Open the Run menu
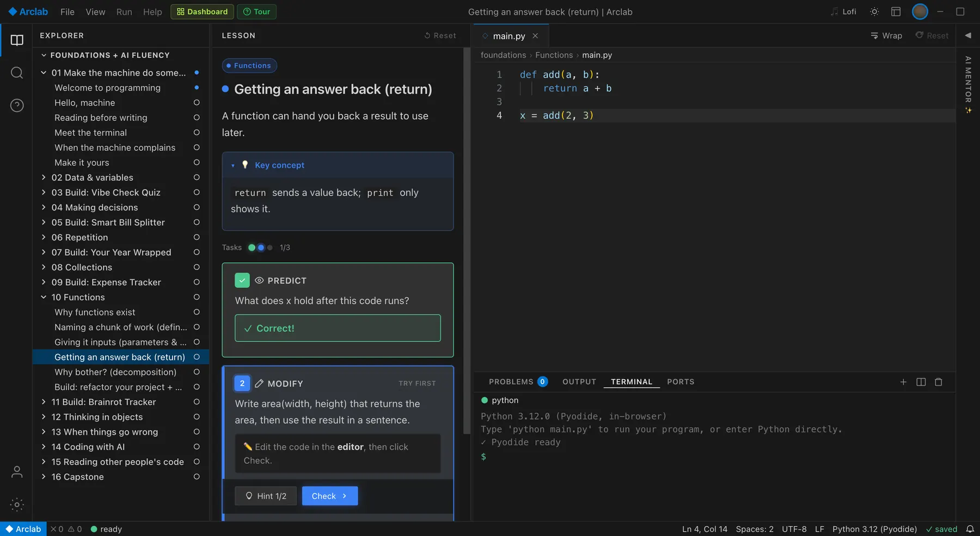Viewport: 980px width, 536px height. click(124, 11)
